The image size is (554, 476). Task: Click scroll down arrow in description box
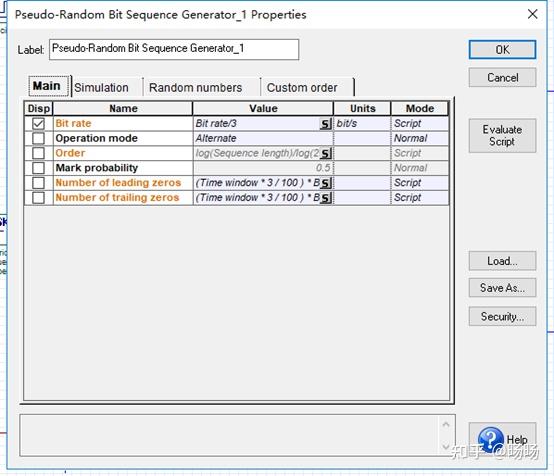[446, 446]
